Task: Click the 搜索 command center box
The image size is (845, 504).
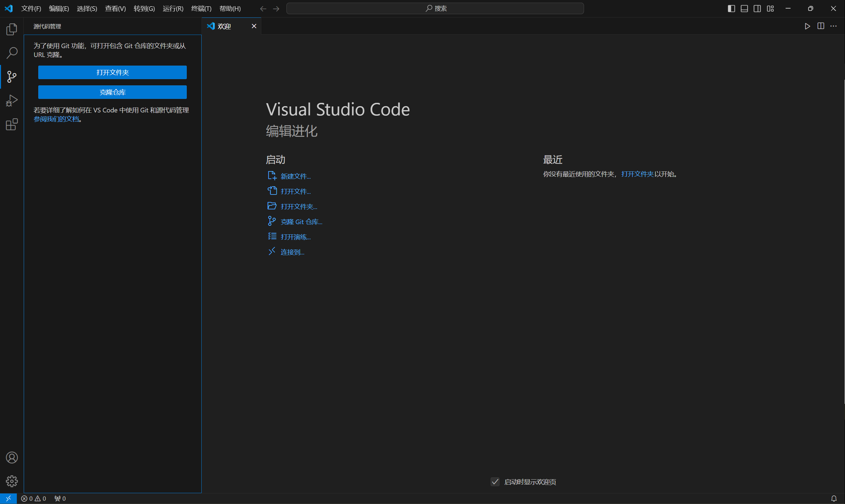Action: coord(435,9)
